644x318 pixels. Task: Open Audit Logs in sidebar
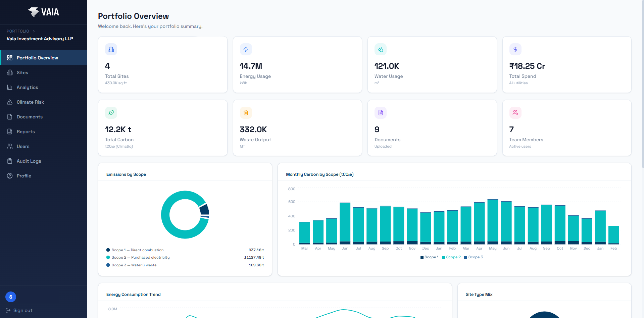click(x=29, y=161)
